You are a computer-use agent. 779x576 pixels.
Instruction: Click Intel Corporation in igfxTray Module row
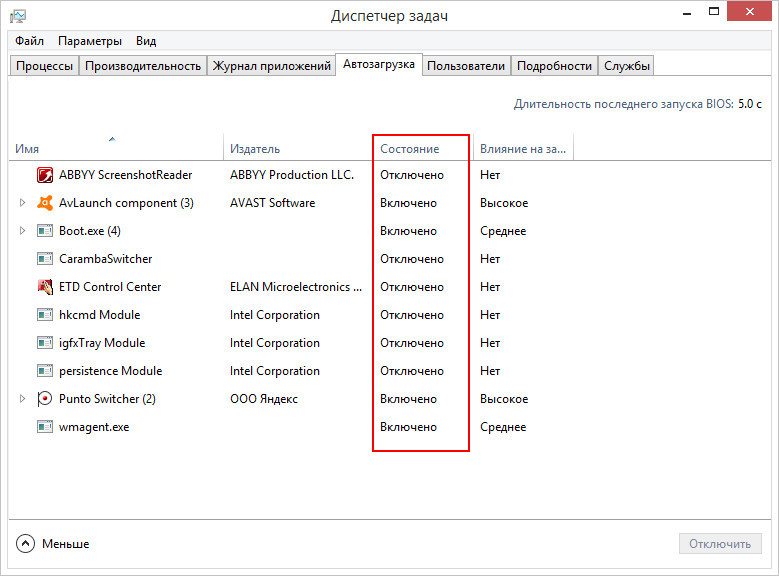coord(275,343)
